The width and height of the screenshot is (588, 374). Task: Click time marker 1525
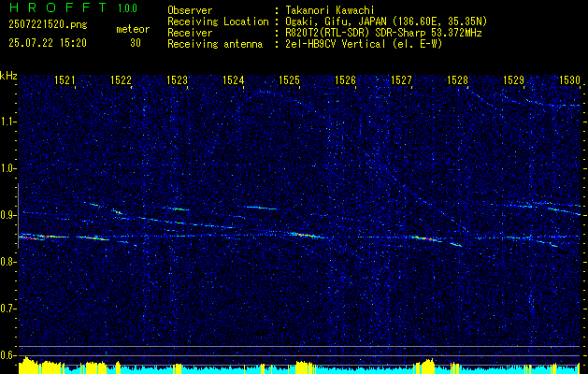click(289, 79)
